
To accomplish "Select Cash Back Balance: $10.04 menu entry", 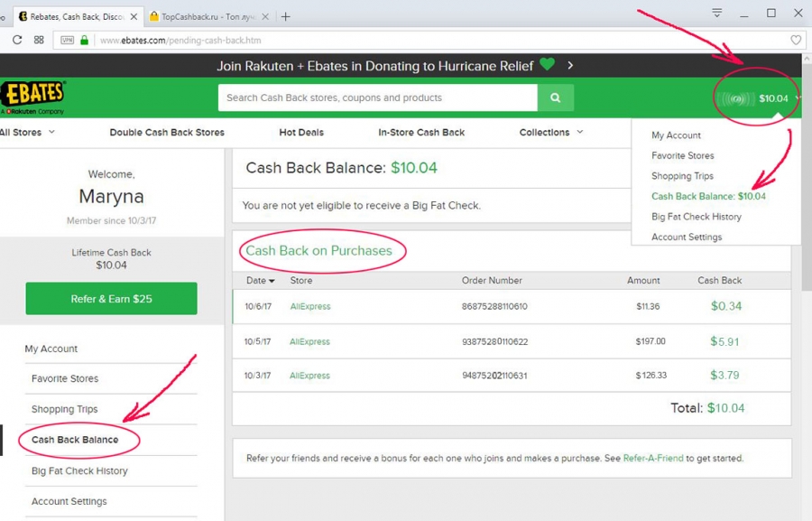I will pos(708,197).
